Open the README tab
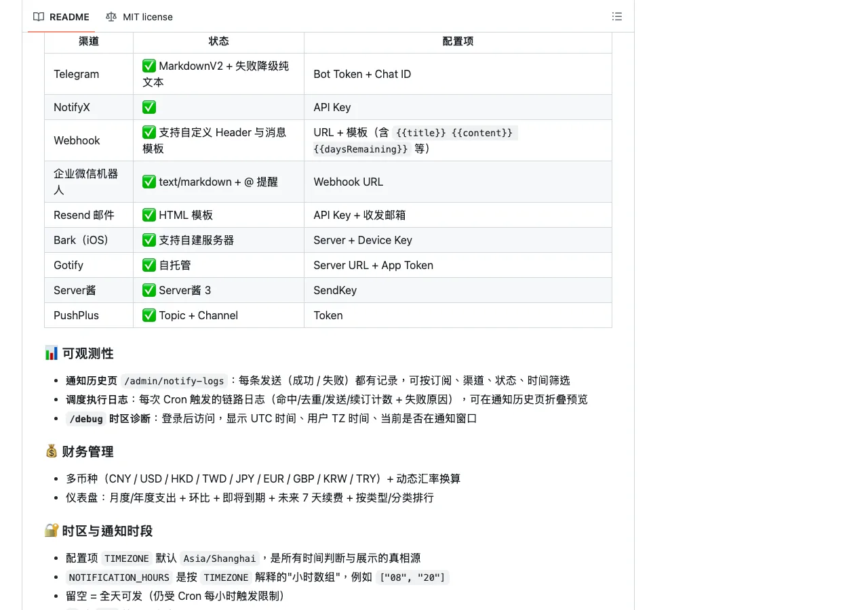Image resolution: width=868 pixels, height=610 pixels. [x=61, y=17]
